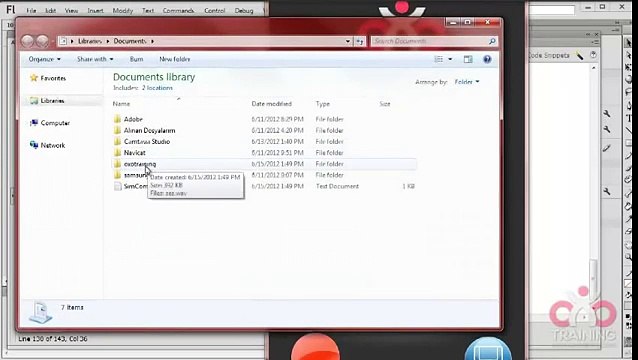The image size is (638, 360).
Task: Open Explorer help with the question mark icon
Action: pyautogui.click(x=487, y=59)
